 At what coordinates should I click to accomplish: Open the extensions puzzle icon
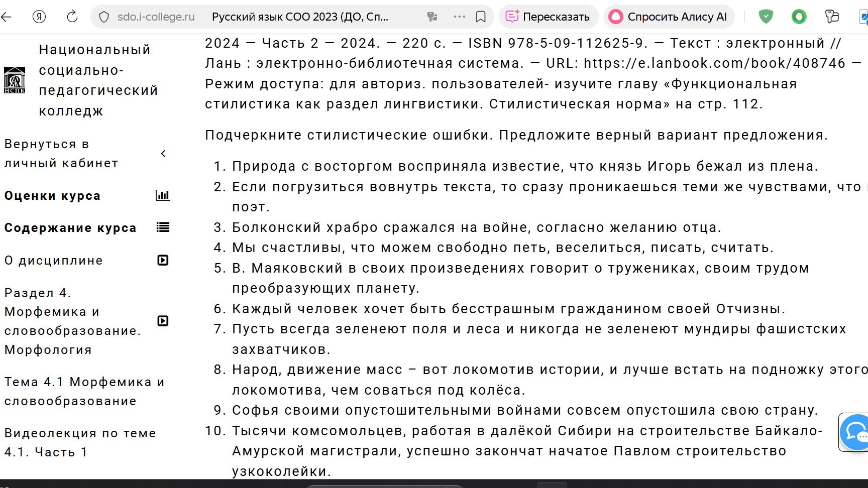coord(832,17)
